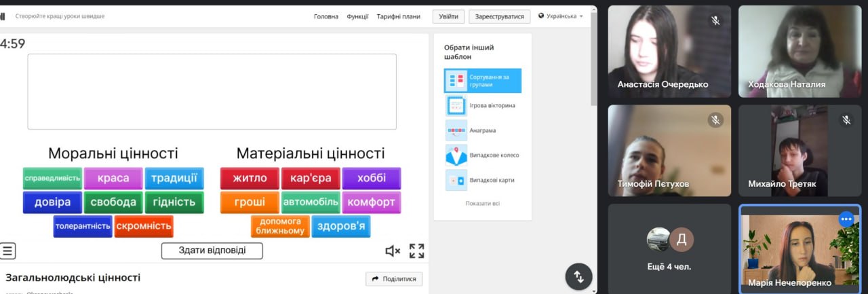Open the Функції menu item
The height and width of the screenshot is (294, 868).
click(357, 16)
